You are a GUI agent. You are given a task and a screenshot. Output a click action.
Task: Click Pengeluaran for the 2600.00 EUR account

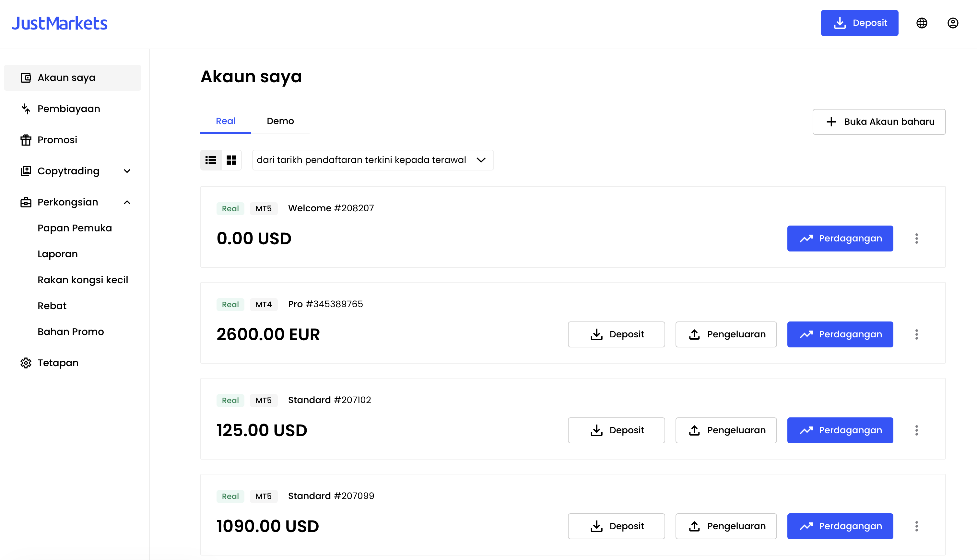coord(726,334)
